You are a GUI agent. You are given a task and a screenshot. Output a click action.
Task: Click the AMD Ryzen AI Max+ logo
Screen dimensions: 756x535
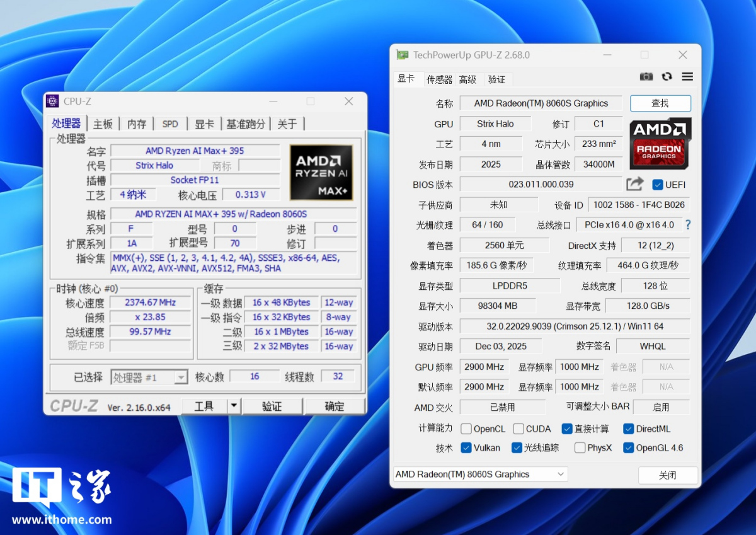321,173
